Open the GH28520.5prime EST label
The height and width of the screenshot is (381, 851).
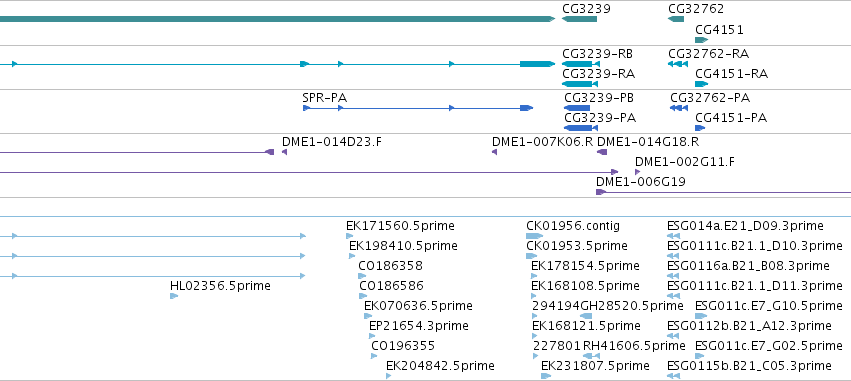(632, 306)
